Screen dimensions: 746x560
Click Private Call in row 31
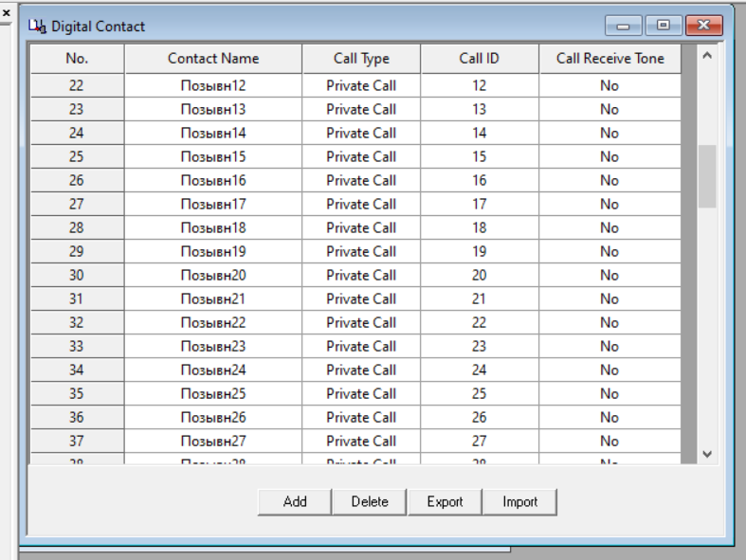pyautogui.click(x=361, y=298)
